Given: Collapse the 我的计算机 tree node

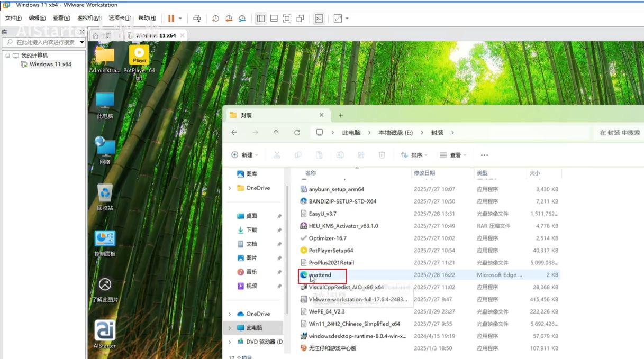Looking at the screenshot, I should pyautogui.click(x=7, y=56).
